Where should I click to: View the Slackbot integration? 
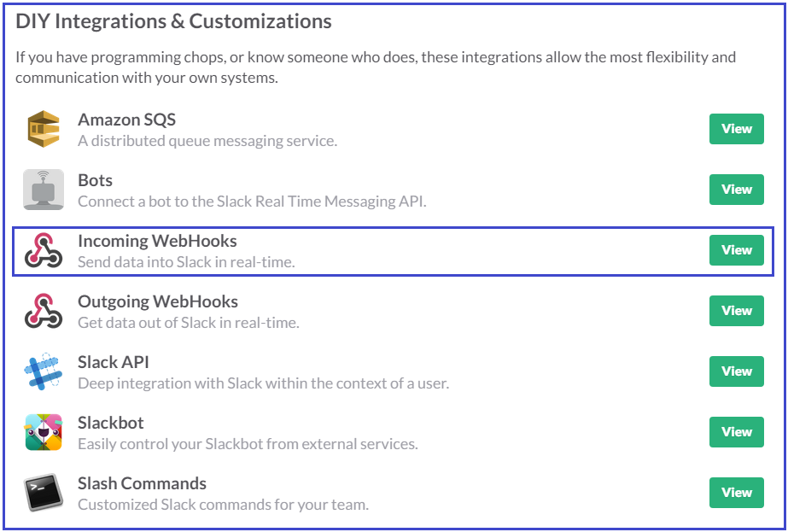coord(736,432)
